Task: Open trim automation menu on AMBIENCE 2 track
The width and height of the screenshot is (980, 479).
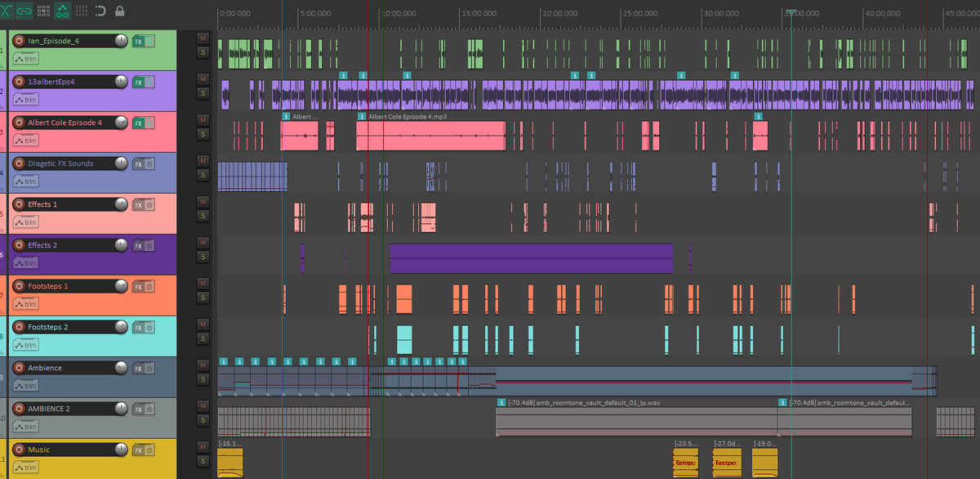Action: [25, 427]
